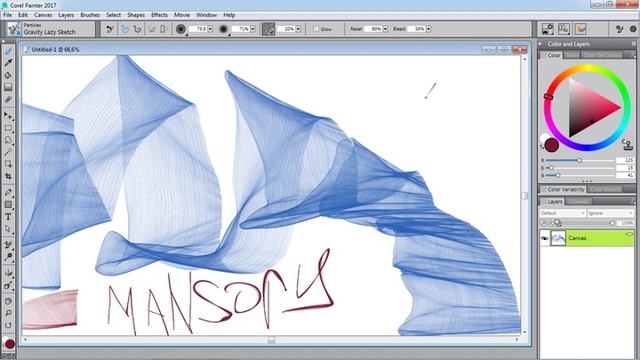Open the File menu
The width and height of the screenshot is (640, 360).
point(7,15)
